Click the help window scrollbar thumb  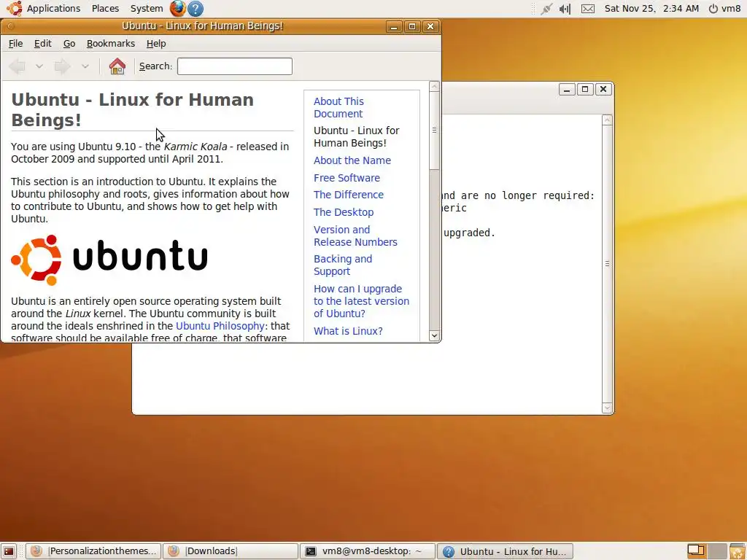click(x=434, y=131)
